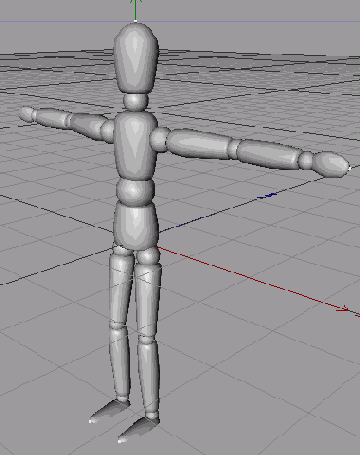Click the wrist ball of the nearer arm
Viewport: 360px width, 455px height.
tap(306, 160)
